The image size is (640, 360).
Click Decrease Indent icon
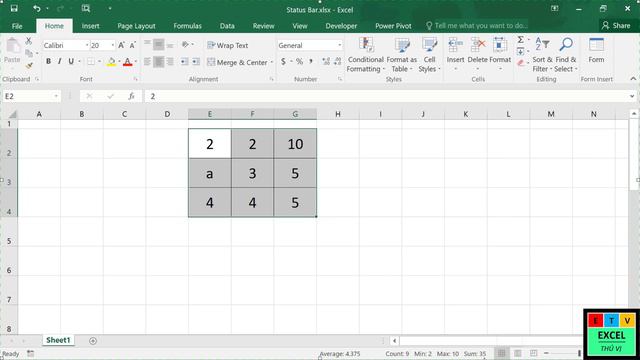click(x=184, y=62)
